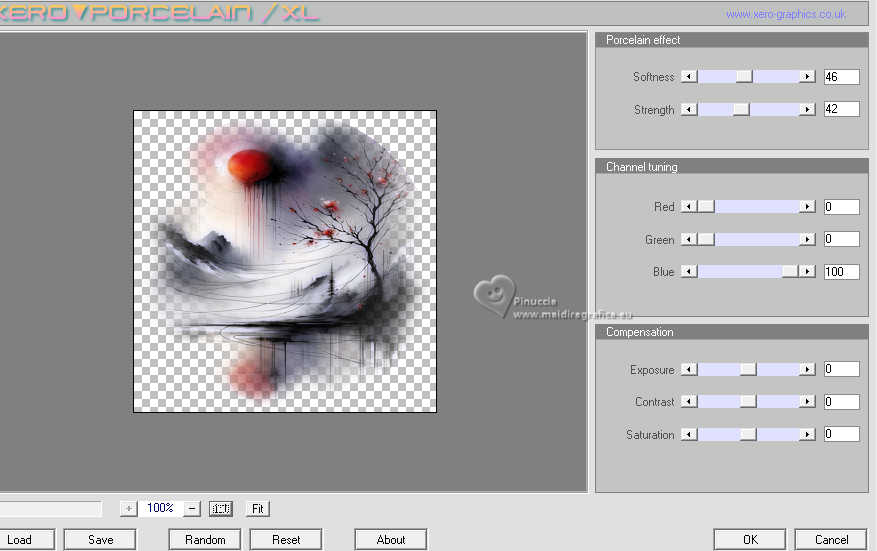Image resolution: width=877 pixels, height=551 pixels.
Task: Click the Strength slider thumb
Action: point(741,110)
